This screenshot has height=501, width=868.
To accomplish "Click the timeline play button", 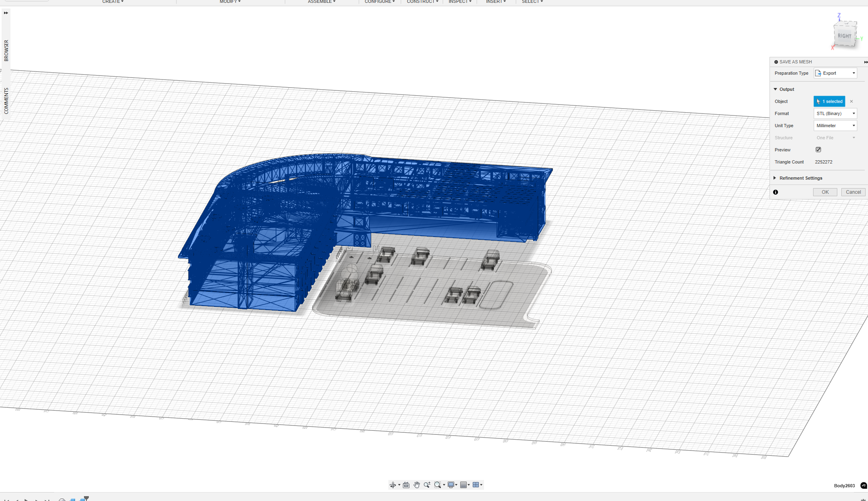I will pyautogui.click(x=26, y=500).
